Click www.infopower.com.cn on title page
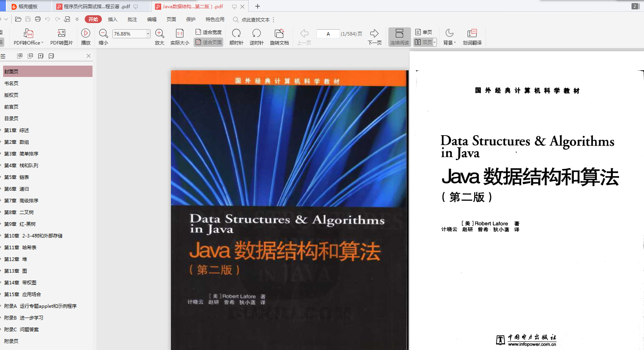The width and height of the screenshot is (644, 350). pos(532,344)
